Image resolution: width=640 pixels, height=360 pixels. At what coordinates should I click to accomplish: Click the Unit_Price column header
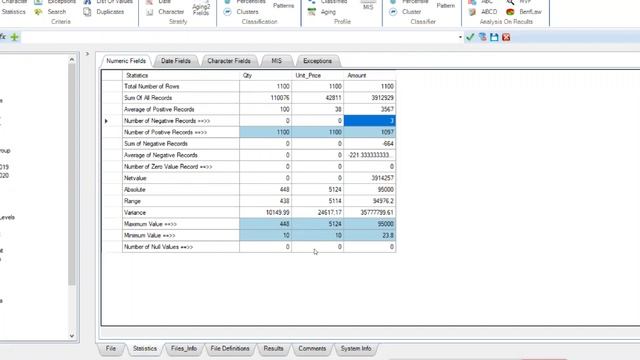318,75
